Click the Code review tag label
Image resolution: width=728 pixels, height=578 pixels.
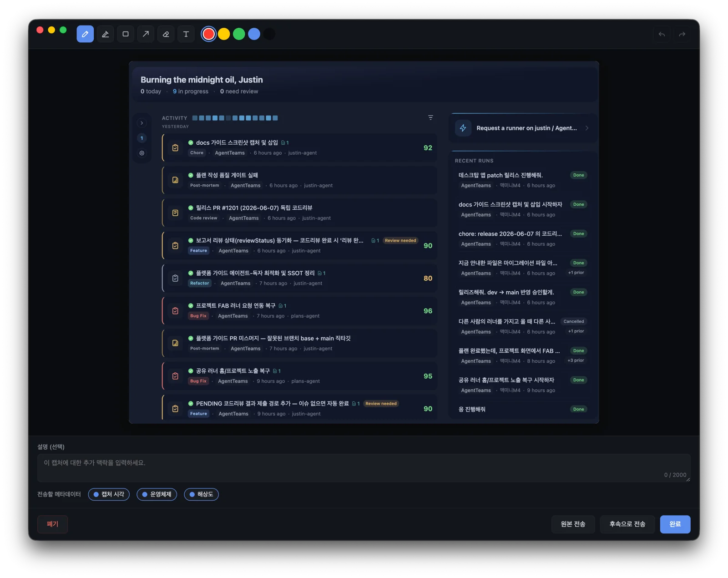(204, 218)
